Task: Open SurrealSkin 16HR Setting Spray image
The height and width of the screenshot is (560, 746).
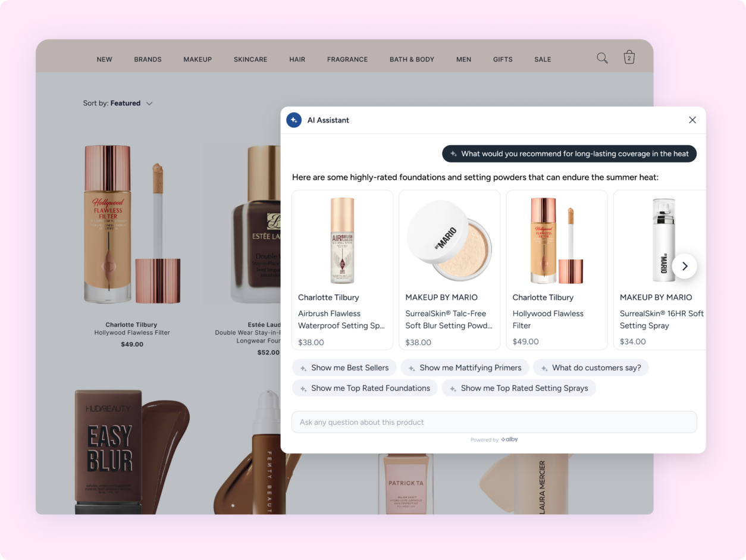Action: 663,240
